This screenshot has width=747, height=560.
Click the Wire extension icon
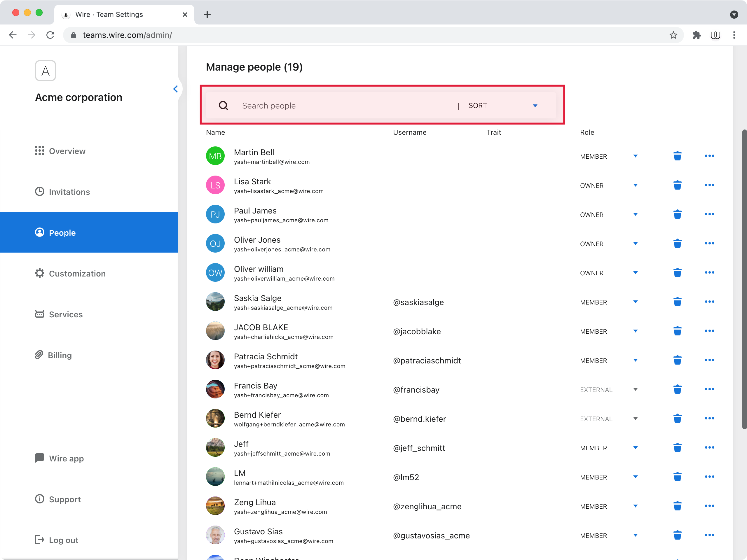click(715, 35)
